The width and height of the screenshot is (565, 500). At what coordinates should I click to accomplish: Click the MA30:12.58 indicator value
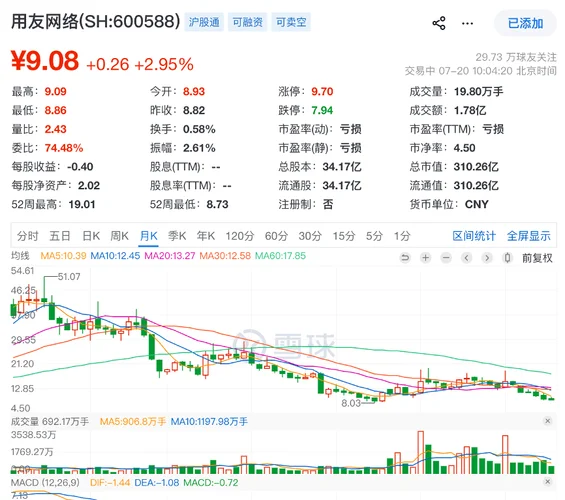coord(225,256)
